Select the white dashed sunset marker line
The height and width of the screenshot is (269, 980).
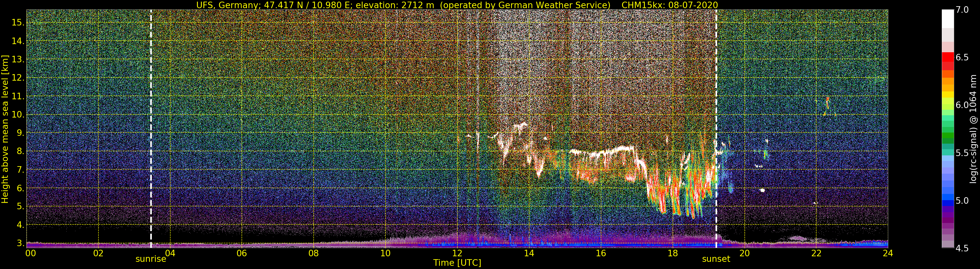[716, 129]
